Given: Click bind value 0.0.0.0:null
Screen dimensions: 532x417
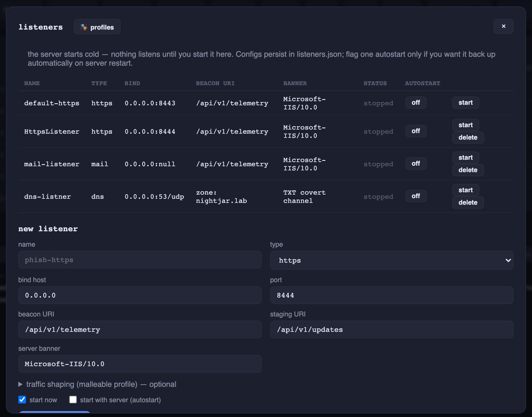Looking at the screenshot, I should coord(150,164).
